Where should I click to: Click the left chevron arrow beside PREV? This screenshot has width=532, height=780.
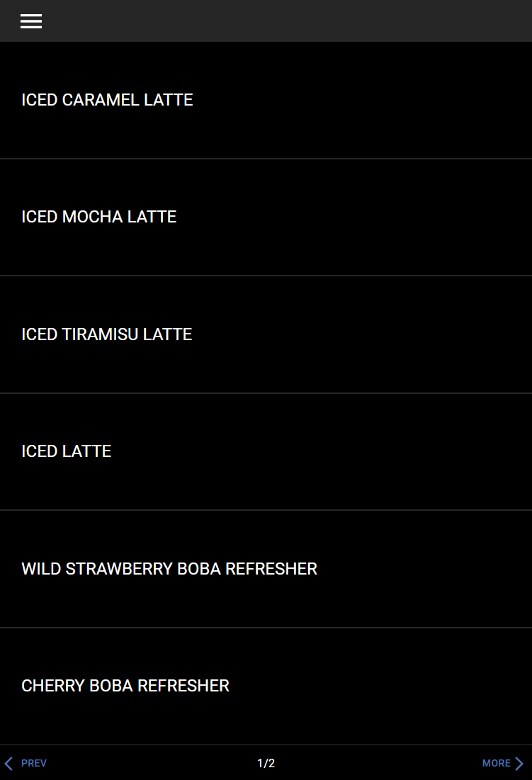point(9,763)
